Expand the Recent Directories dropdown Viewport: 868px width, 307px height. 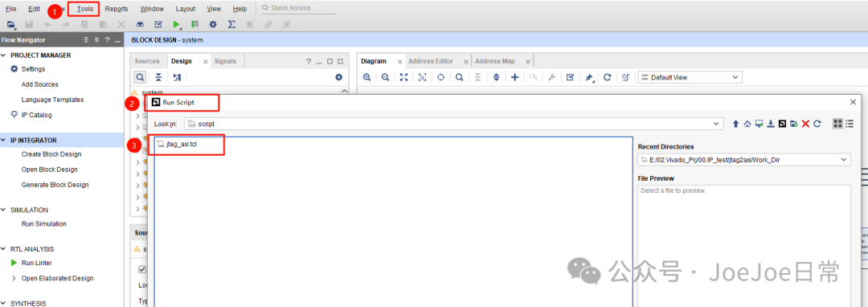coord(744,160)
